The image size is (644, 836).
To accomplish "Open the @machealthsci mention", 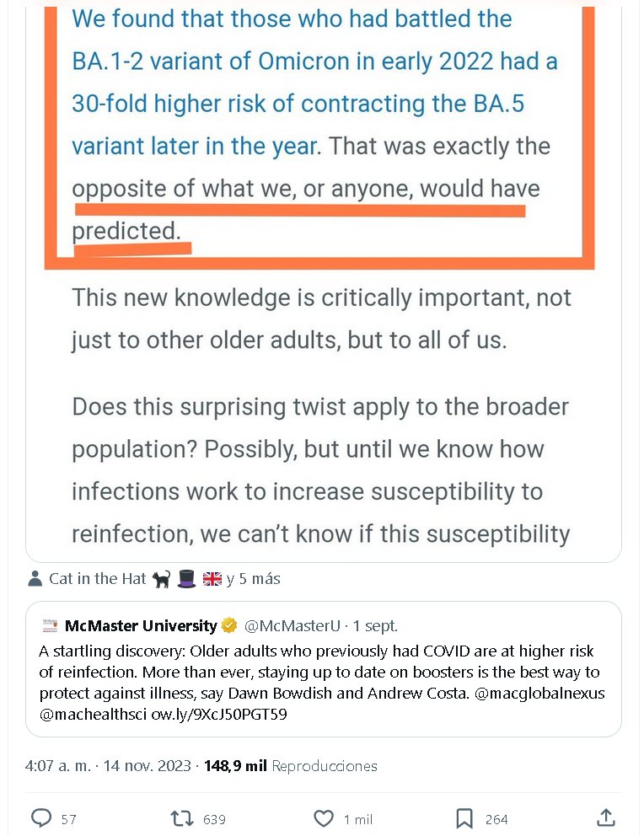I will coord(93,714).
